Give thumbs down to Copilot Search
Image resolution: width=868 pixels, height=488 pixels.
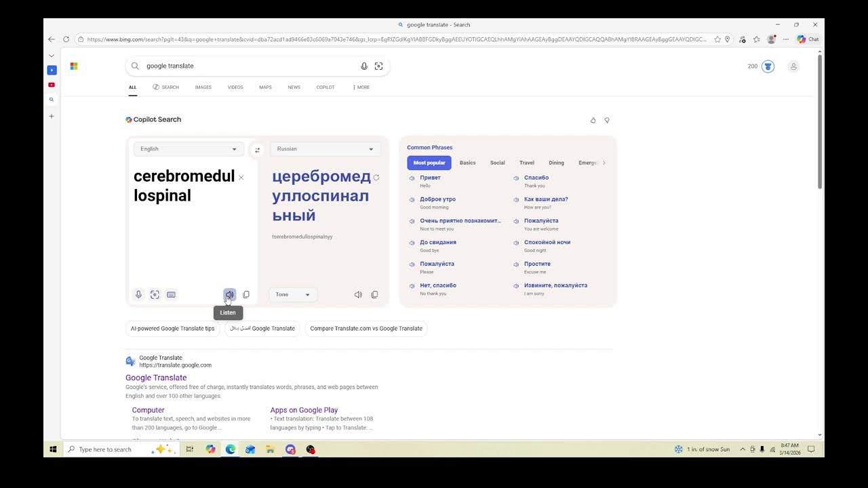(x=607, y=120)
